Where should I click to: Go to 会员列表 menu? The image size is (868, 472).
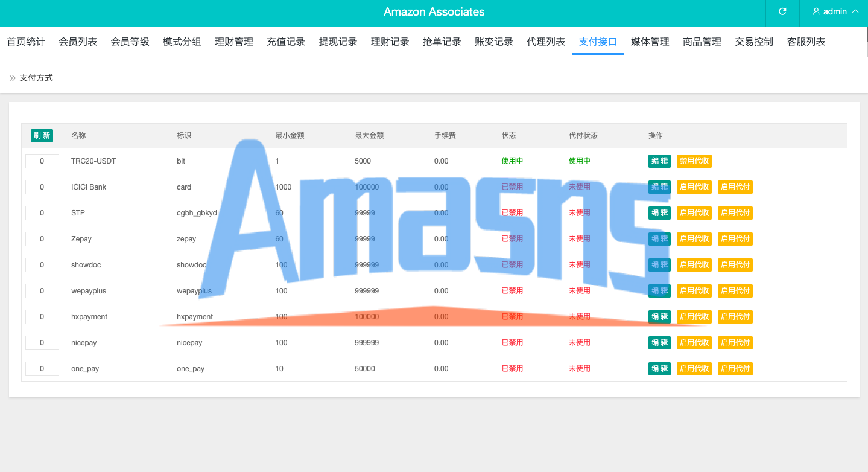coord(78,42)
